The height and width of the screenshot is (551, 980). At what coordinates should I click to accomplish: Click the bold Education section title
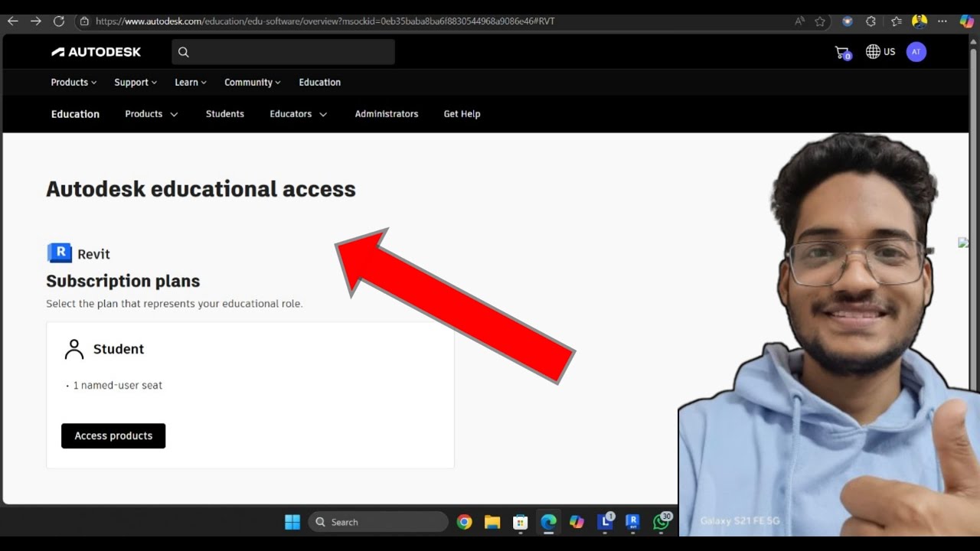coord(75,114)
